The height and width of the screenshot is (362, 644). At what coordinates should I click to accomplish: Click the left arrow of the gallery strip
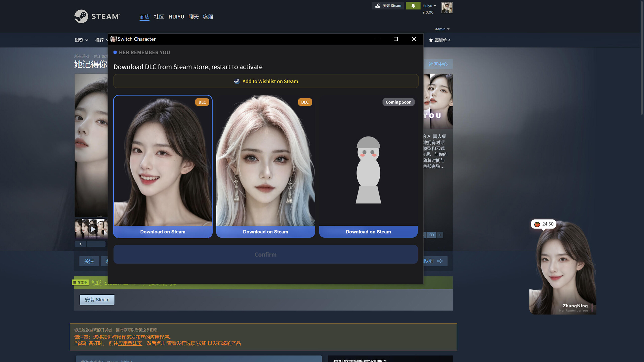[80, 244]
